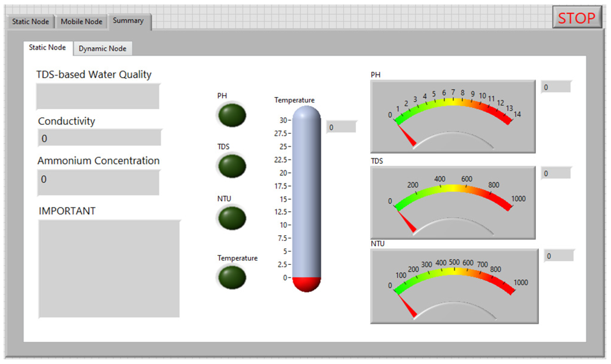The height and width of the screenshot is (364, 611).
Task: Click the TDS LED indicator
Action: tap(232, 166)
